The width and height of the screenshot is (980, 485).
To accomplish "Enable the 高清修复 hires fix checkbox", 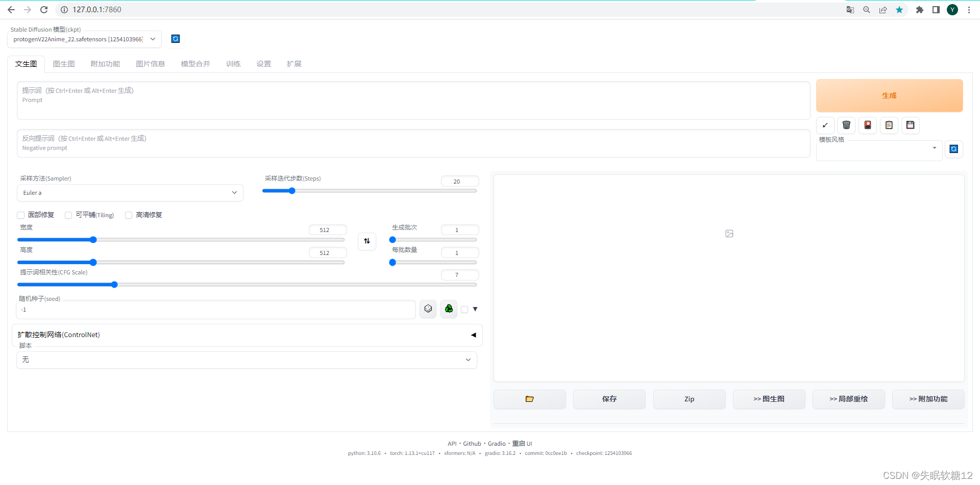I will tap(129, 215).
